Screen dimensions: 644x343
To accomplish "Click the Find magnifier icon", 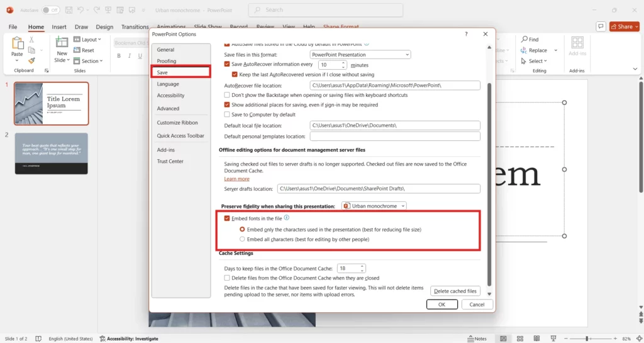I will coord(525,40).
